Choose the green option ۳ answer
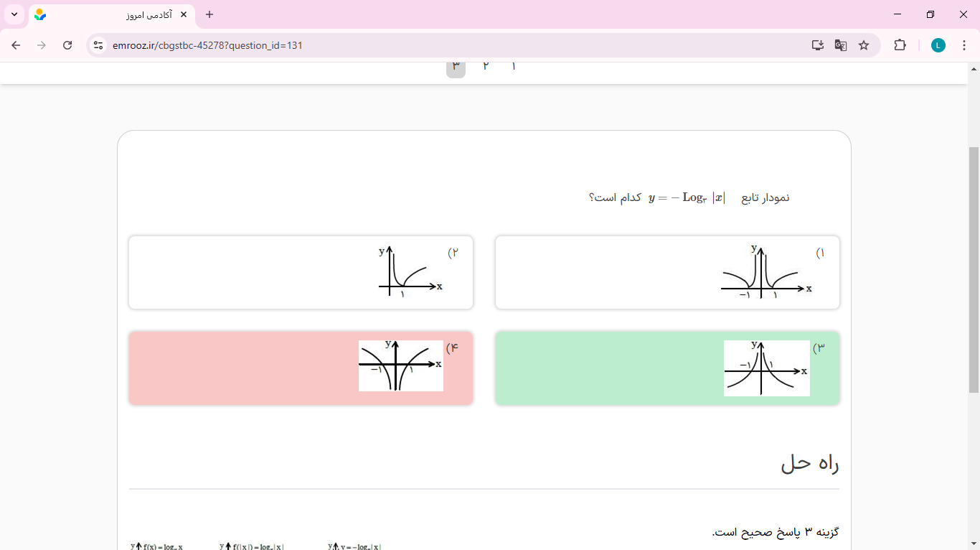Image resolution: width=980 pixels, height=550 pixels. tap(667, 368)
